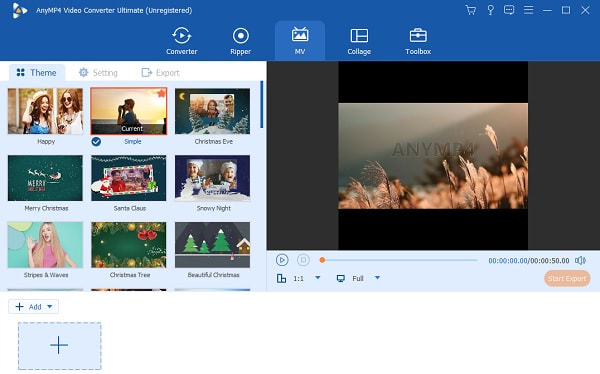The height and width of the screenshot is (374, 600).
Task: Click the Happy theme label
Action: (46, 142)
